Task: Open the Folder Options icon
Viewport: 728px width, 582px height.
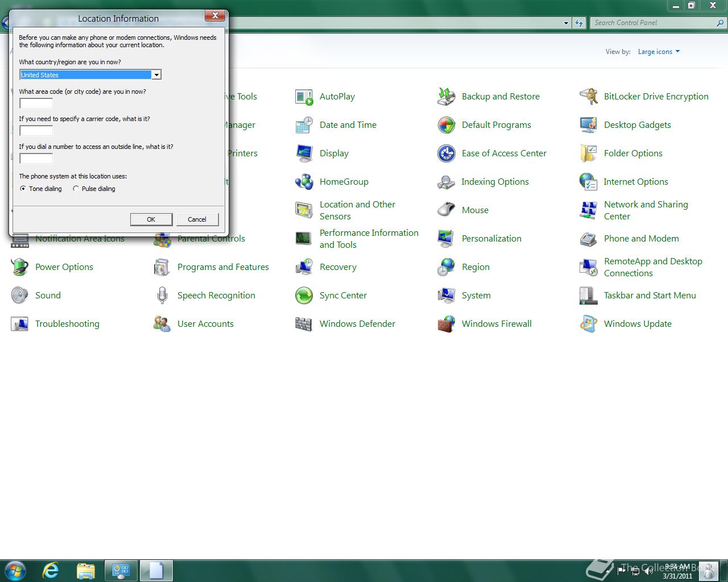Action: [x=589, y=153]
